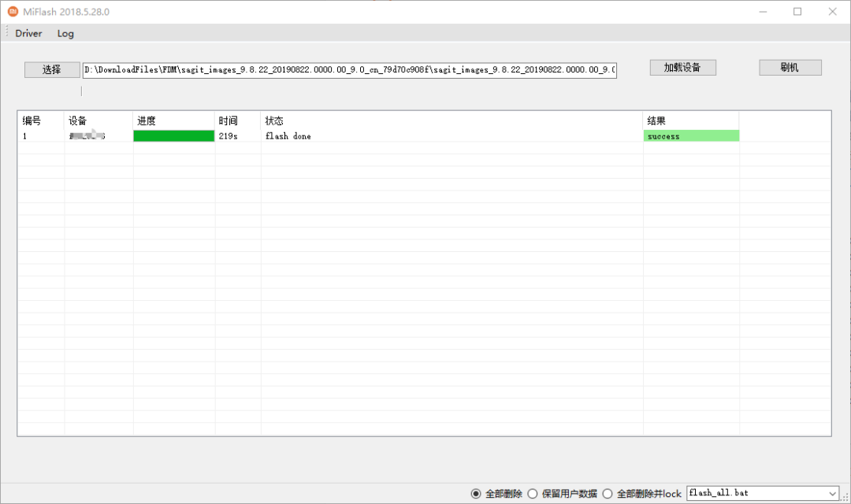The width and height of the screenshot is (851, 504).
Task: Click the 时间 time column header
Action: pos(229,120)
